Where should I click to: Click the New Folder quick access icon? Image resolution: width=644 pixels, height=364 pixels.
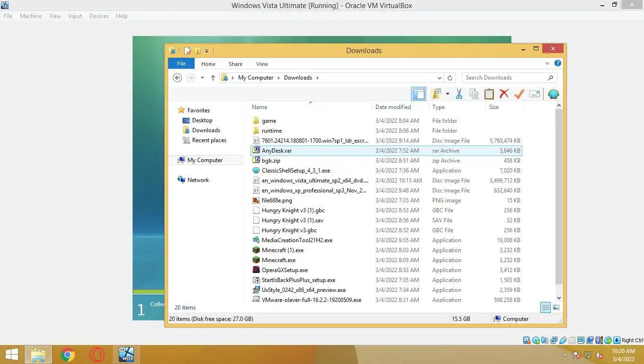pos(197,51)
